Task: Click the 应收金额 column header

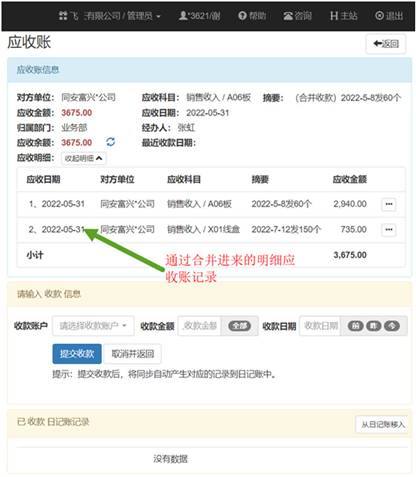Action: click(x=350, y=179)
